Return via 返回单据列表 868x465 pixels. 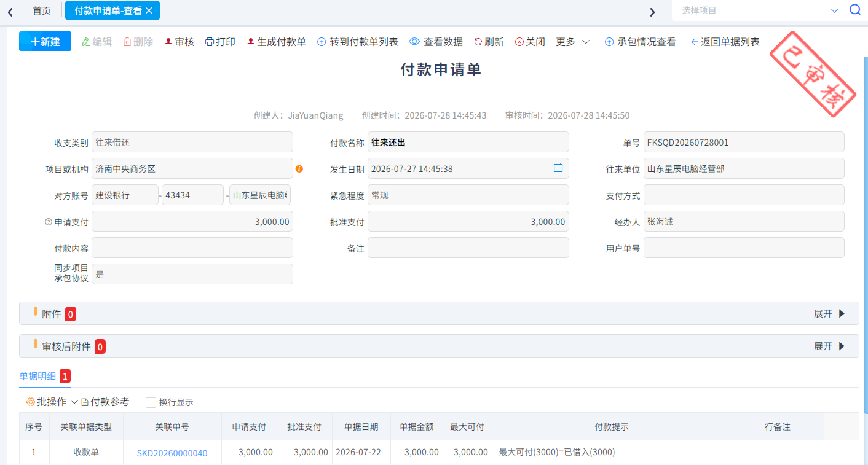[725, 42]
